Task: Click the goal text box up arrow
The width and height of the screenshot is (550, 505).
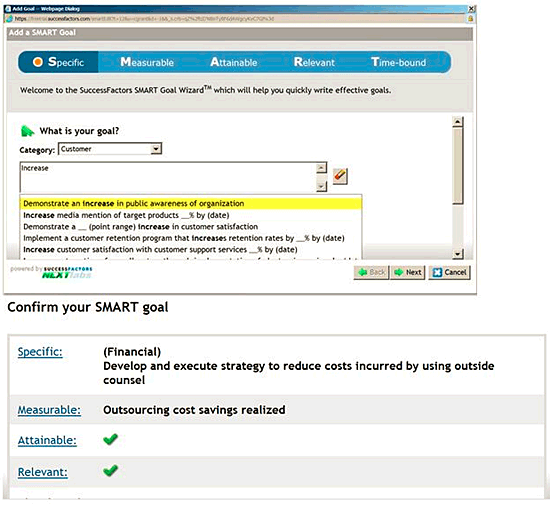Action: (321, 168)
